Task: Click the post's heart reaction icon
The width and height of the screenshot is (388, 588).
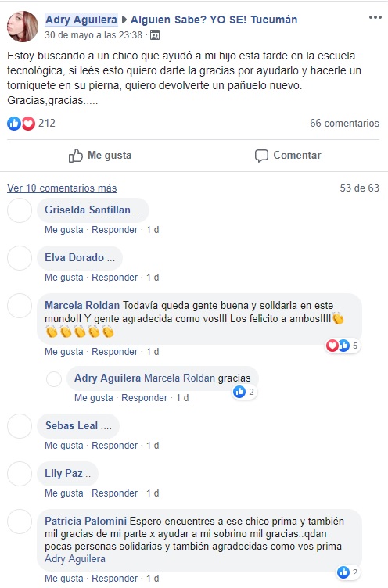Action: click(28, 124)
